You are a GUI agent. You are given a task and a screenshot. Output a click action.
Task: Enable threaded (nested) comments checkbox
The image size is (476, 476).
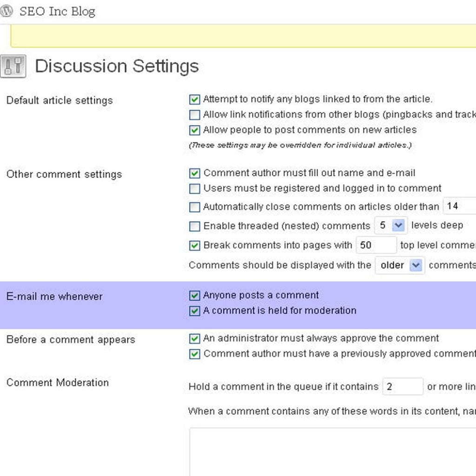click(195, 226)
